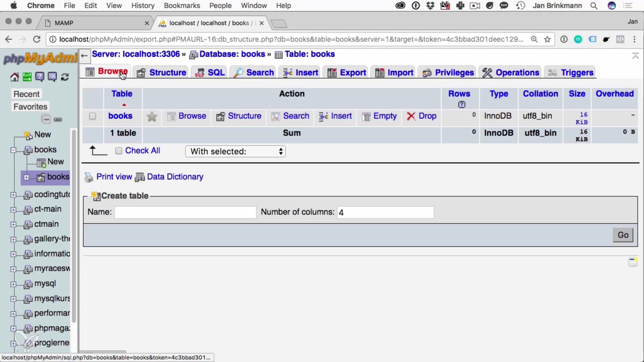644x362 pixels.
Task: Add books table to favorites star
Action: click(152, 116)
